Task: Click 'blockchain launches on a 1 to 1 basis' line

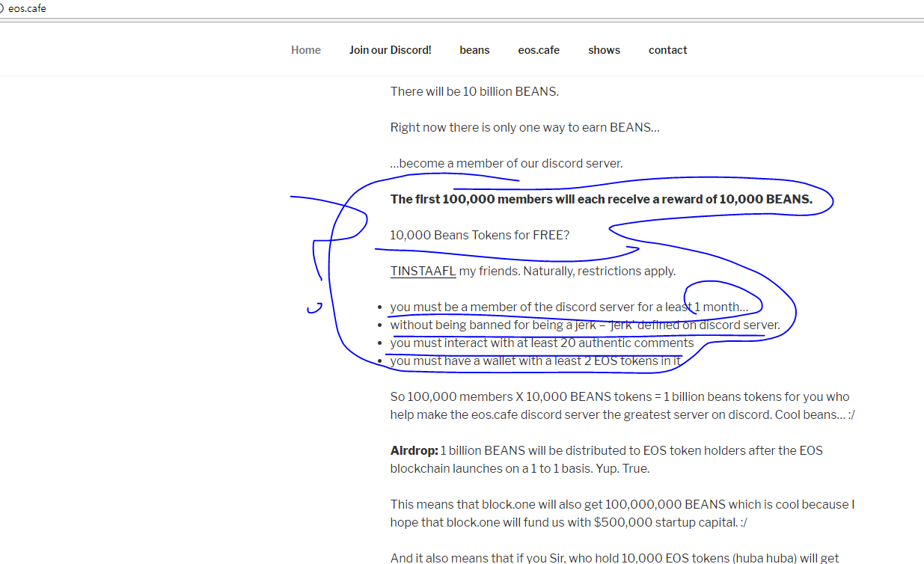Action: (x=520, y=468)
